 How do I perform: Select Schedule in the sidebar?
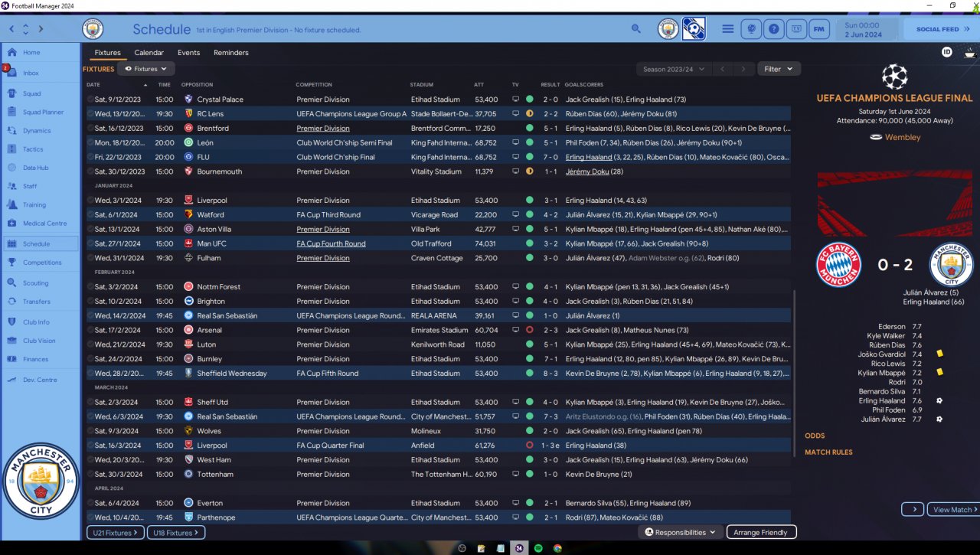point(40,244)
